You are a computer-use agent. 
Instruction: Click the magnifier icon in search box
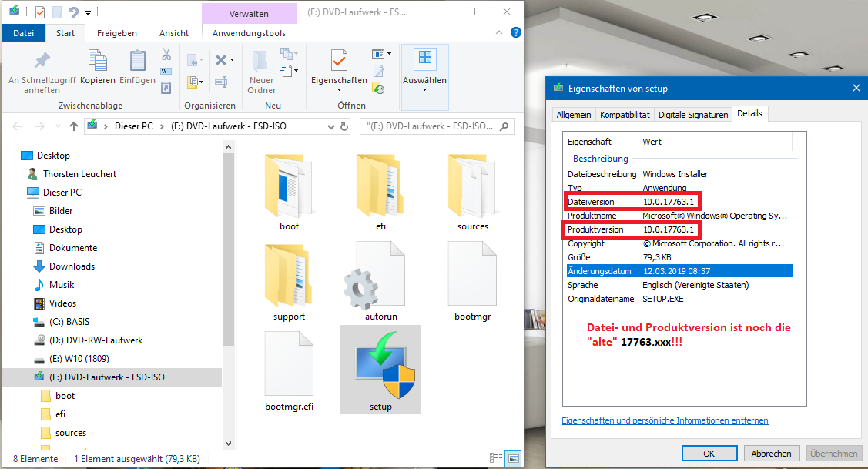pos(504,126)
